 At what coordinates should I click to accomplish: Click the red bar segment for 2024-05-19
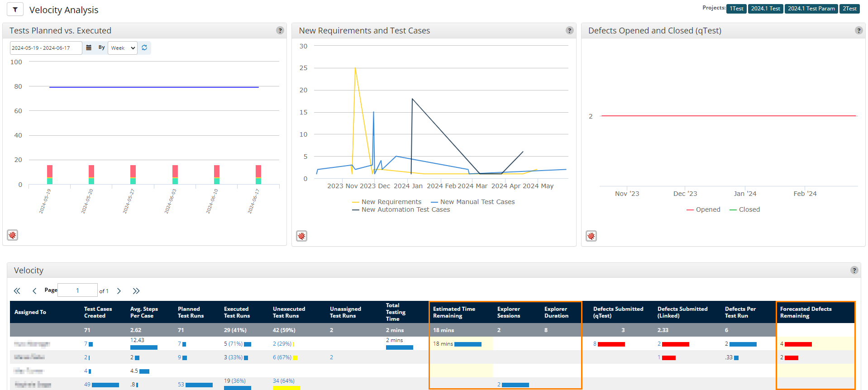[x=50, y=171]
